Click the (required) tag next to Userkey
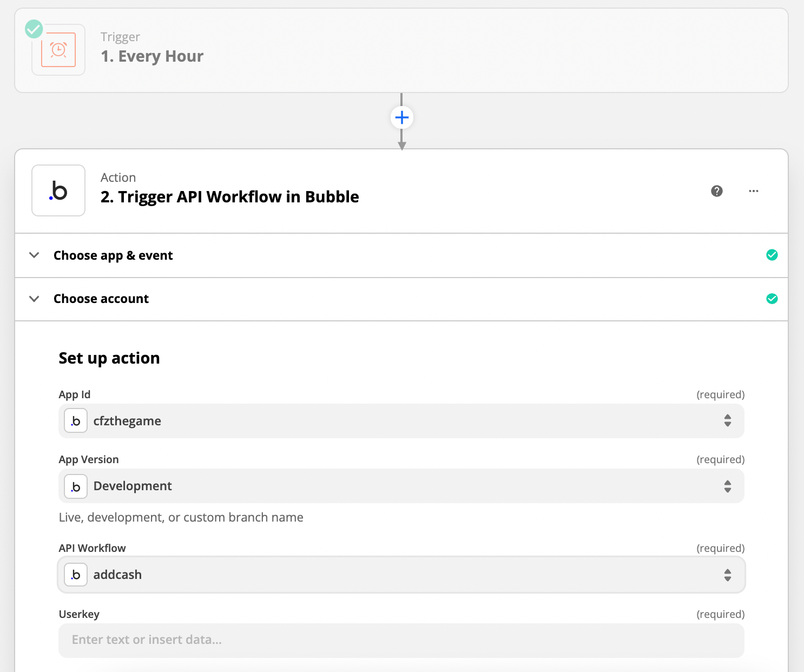The image size is (804, 672). (720, 614)
